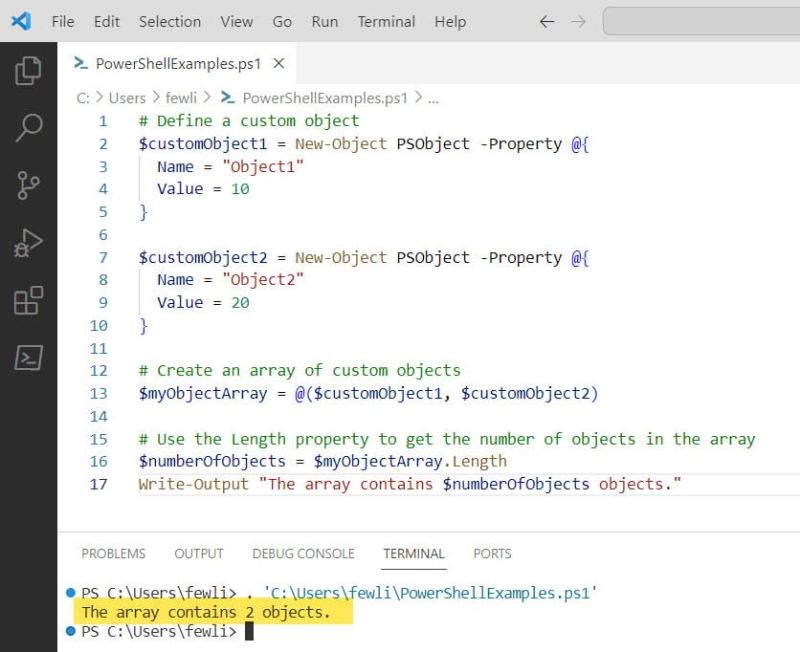The height and width of the screenshot is (652, 800).
Task: Click the navigate back arrow
Action: tap(546, 20)
